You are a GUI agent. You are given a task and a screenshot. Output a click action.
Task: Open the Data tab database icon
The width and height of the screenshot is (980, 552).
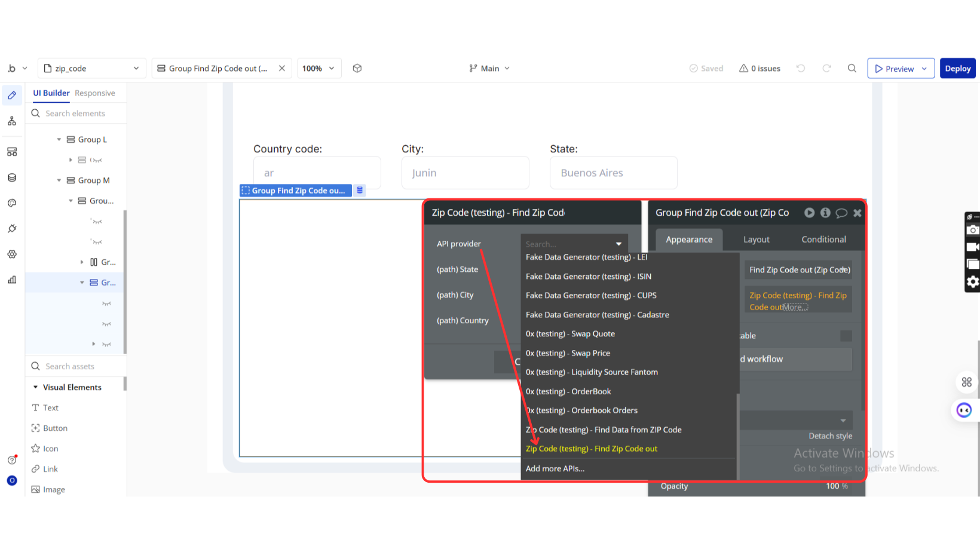[x=12, y=177]
